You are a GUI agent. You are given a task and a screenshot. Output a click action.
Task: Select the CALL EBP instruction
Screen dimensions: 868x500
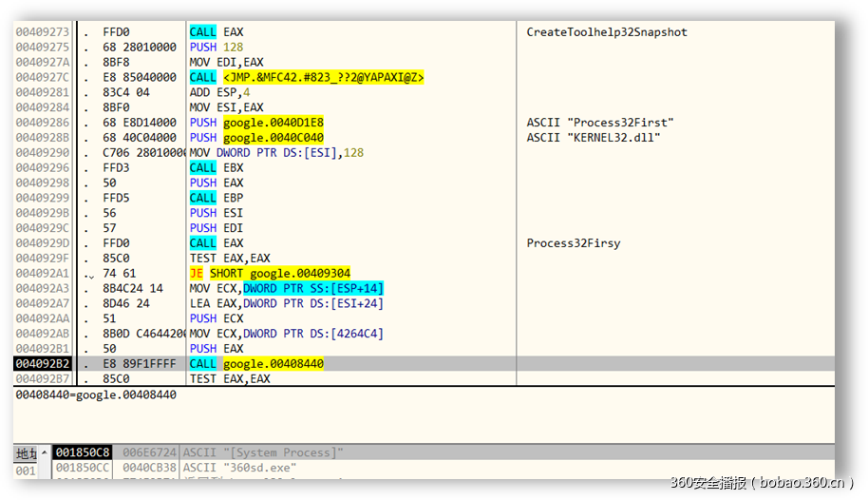tap(217, 198)
